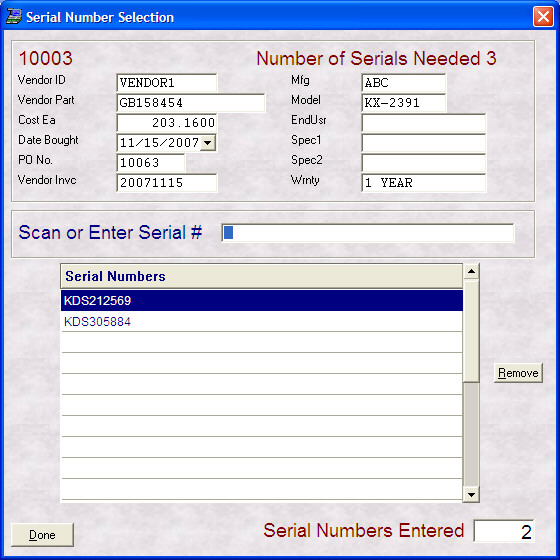Click the Wrnty field showing 1 YEAR
The height and width of the screenshot is (560, 560).
[424, 183]
